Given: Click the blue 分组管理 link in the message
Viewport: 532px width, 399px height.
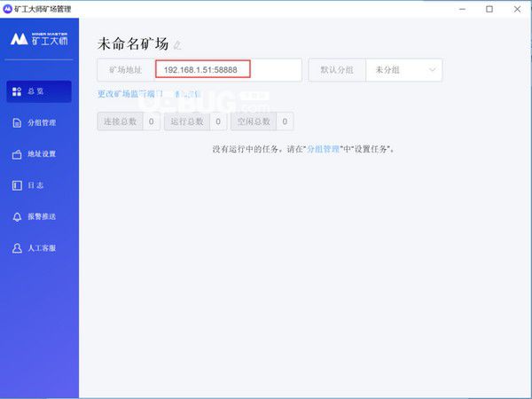Looking at the screenshot, I should click(323, 149).
